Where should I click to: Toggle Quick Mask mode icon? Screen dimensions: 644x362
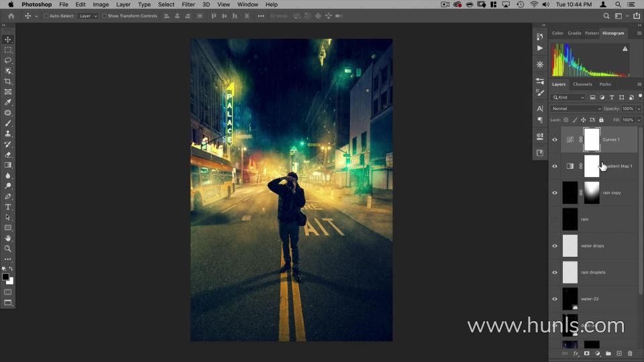[x=8, y=292]
